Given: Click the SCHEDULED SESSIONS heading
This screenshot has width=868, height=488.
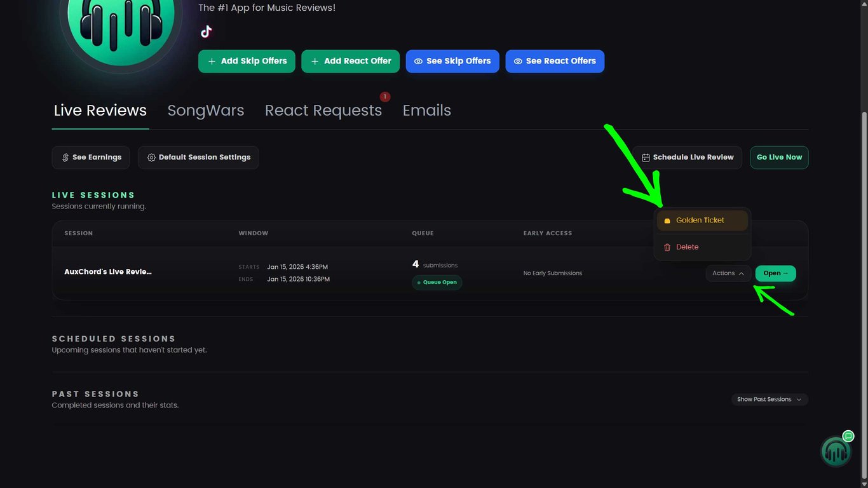Looking at the screenshot, I should tap(114, 339).
